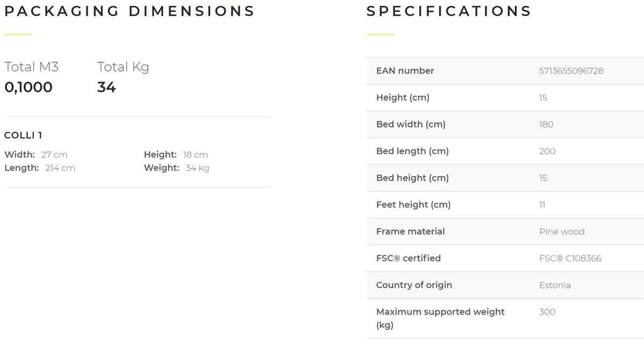Click the Specifications heading
Viewport: 644px width, 342px height.
point(449,11)
